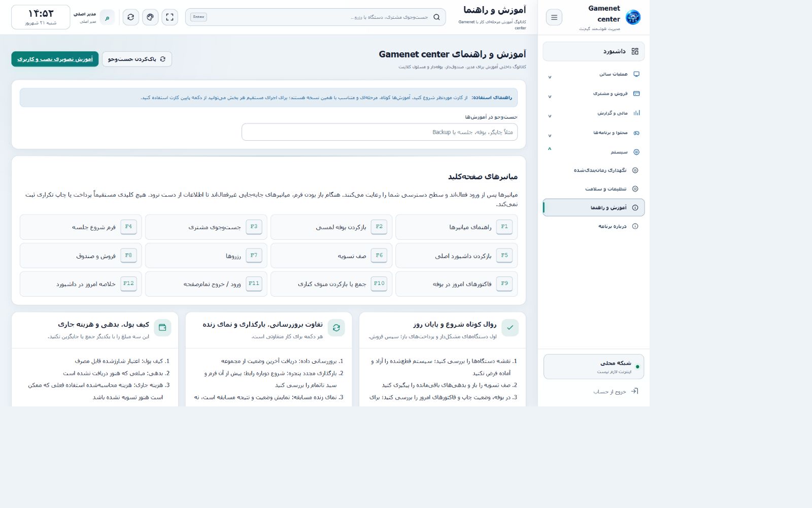Click the ۱۴:۵۲ clock display
This screenshot has height=508, width=812.
coord(41,17)
